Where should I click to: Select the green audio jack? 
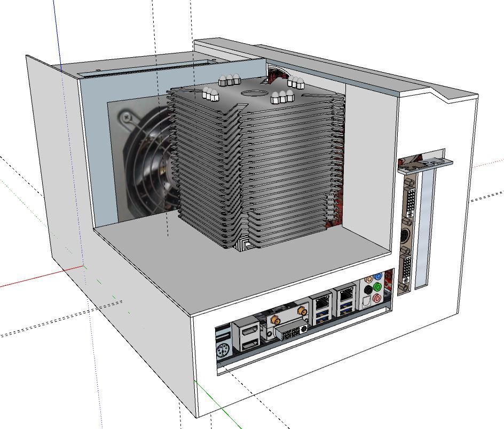[x=378, y=286]
